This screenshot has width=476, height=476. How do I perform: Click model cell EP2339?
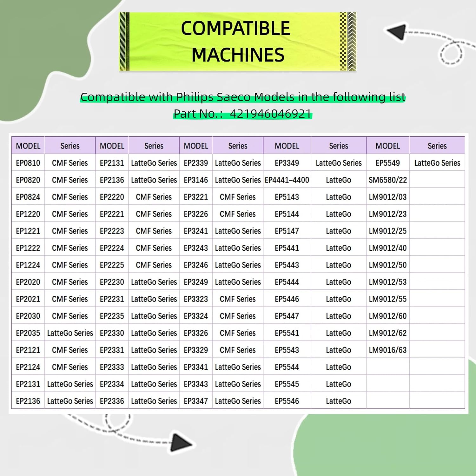tap(196, 163)
